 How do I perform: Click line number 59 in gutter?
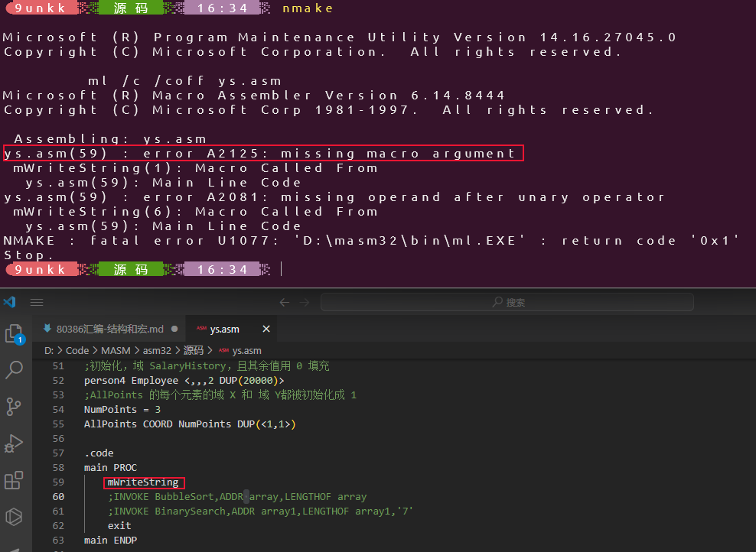click(x=58, y=482)
